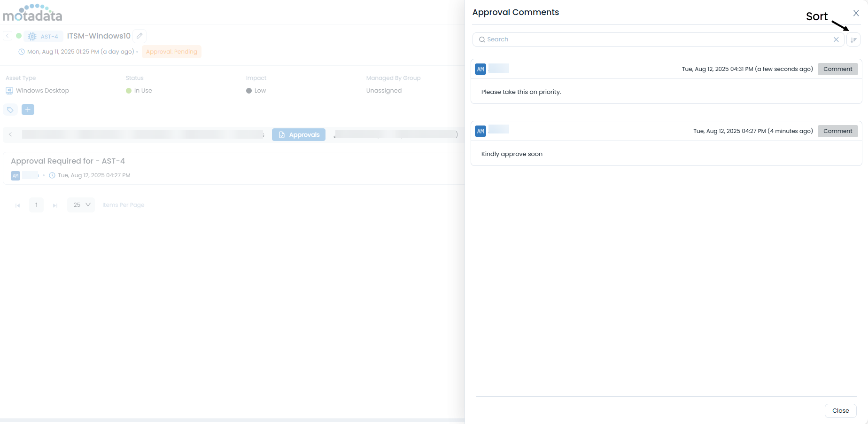Comment on the 'Please take this on priority' entry
Viewport: 868px width, 424px height.
click(837, 69)
